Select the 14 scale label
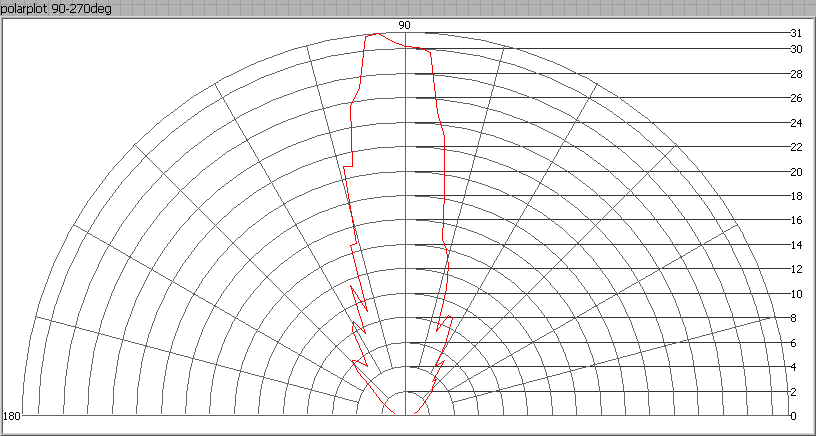816x436 pixels. 796,245
